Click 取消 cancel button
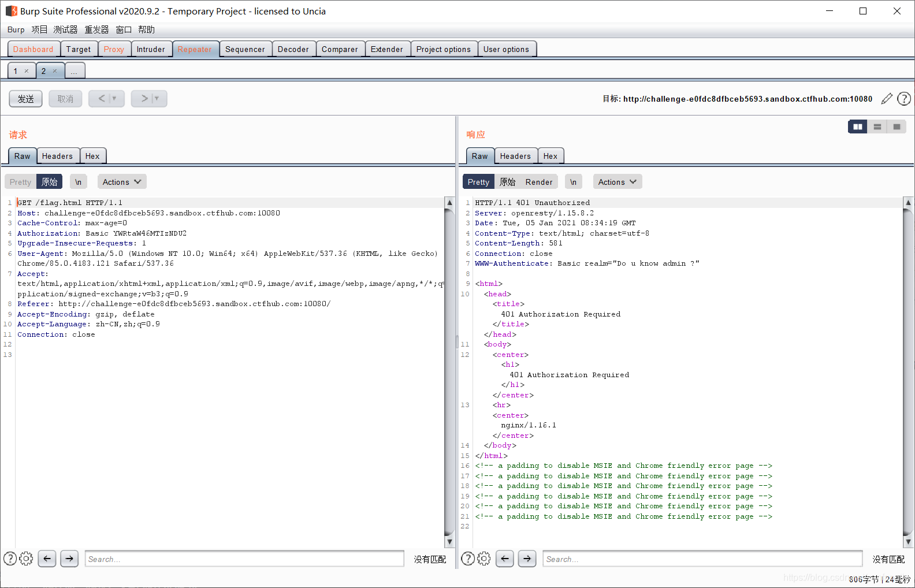Screen dimensions: 915x588 pyautogui.click(x=65, y=99)
